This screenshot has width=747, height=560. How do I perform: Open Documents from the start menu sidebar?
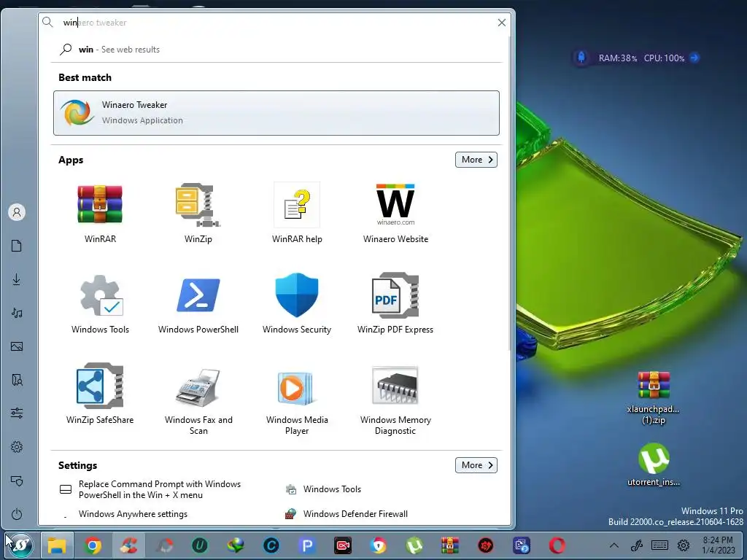pos(17,246)
